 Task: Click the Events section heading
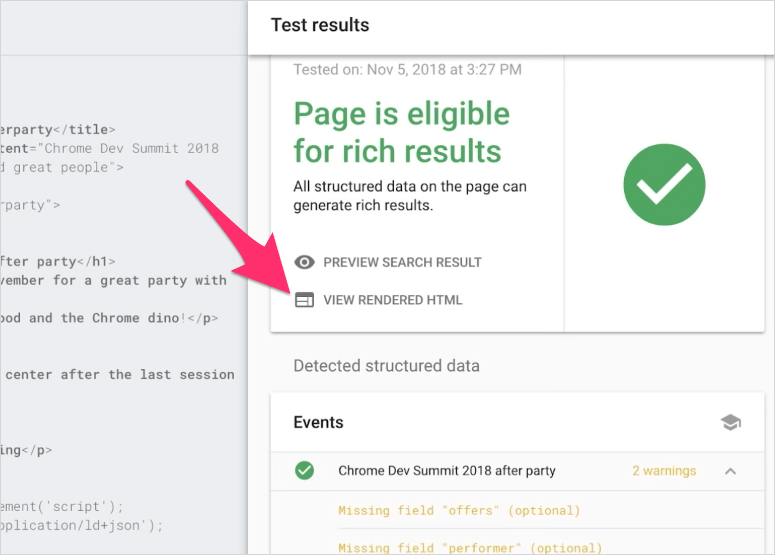[x=318, y=423]
